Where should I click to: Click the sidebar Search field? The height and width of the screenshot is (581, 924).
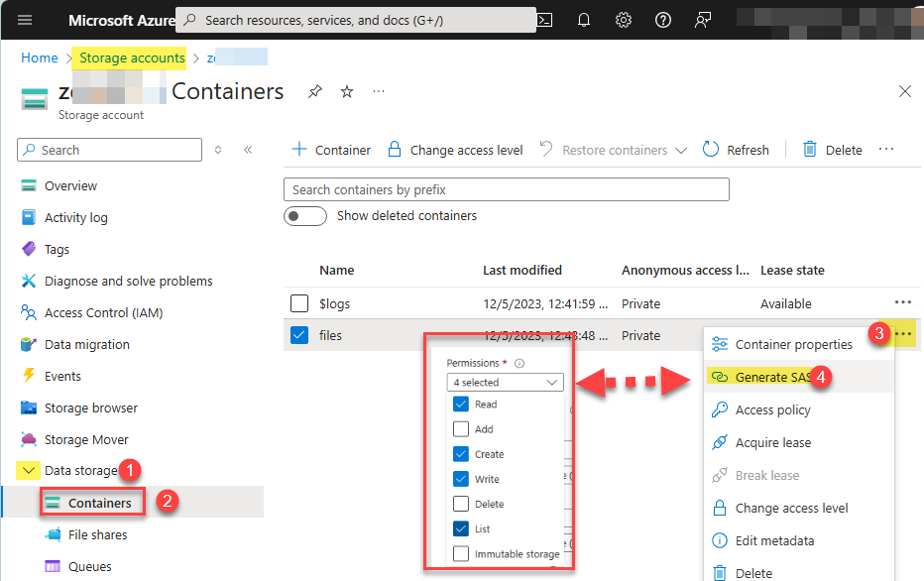[110, 150]
